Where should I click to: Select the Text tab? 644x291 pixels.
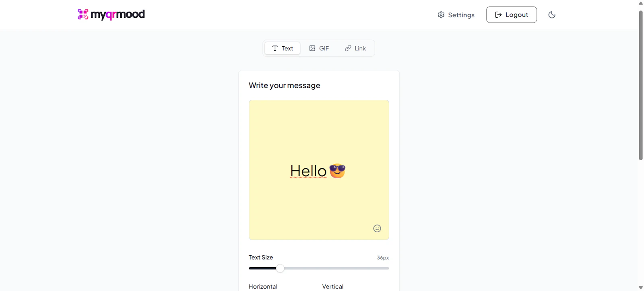tap(283, 48)
